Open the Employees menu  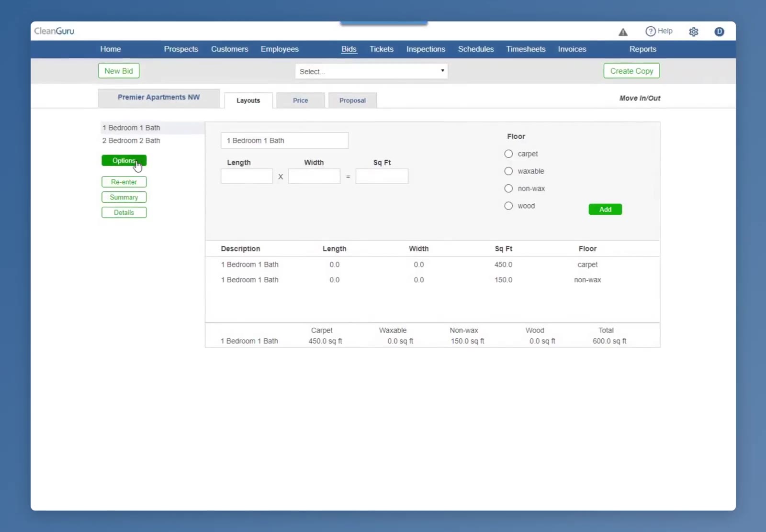(x=280, y=49)
